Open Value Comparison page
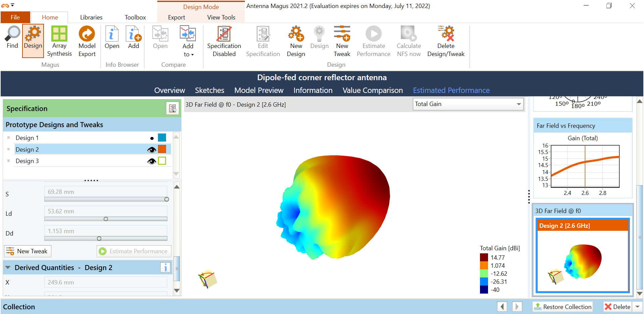644x314 pixels. point(373,90)
